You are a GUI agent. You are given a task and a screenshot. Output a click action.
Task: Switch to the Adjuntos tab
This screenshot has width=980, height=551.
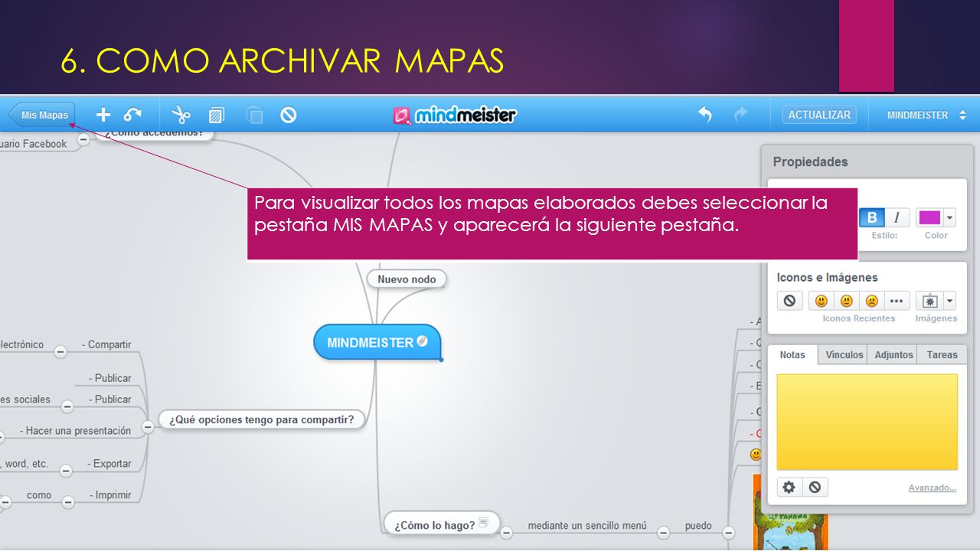[x=893, y=355]
